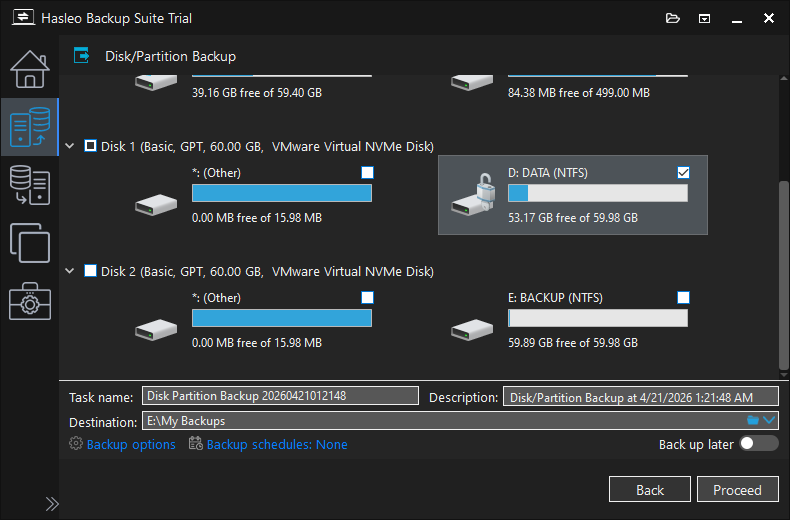Click "84.38 MB free of 499.00 MB" text
This screenshot has width=790, height=520.
(x=579, y=93)
